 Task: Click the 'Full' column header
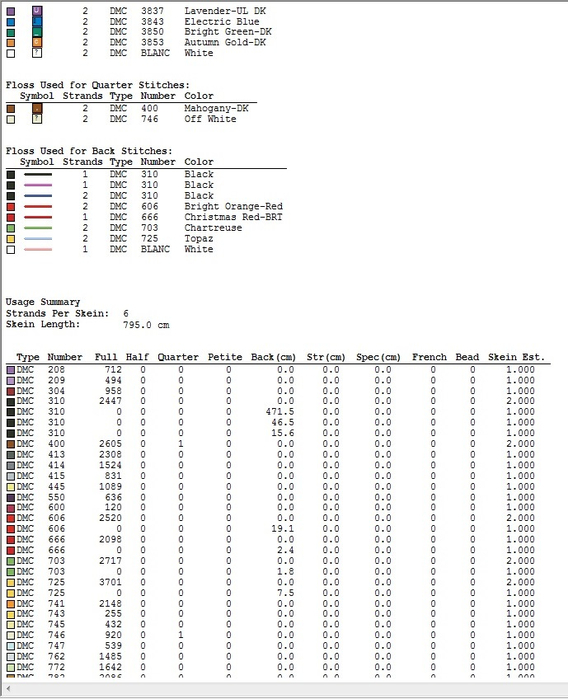[106, 357]
